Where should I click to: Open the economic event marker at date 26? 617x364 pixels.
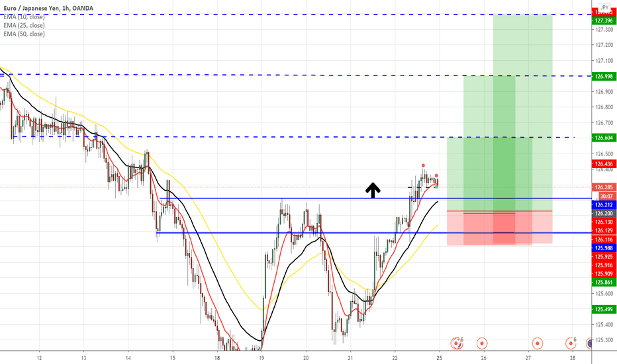pos(482,343)
